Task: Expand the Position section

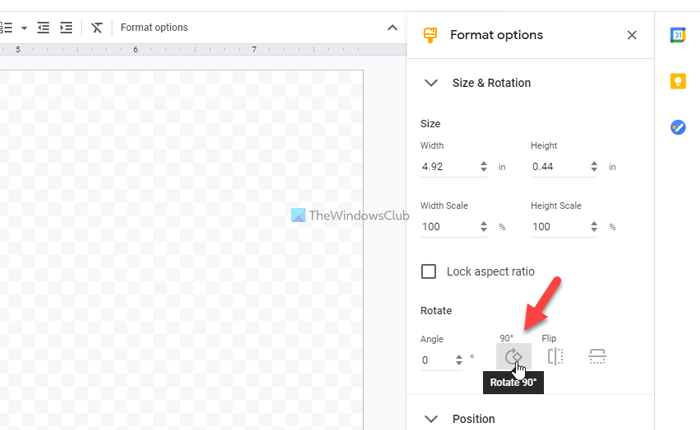Action: click(x=432, y=418)
